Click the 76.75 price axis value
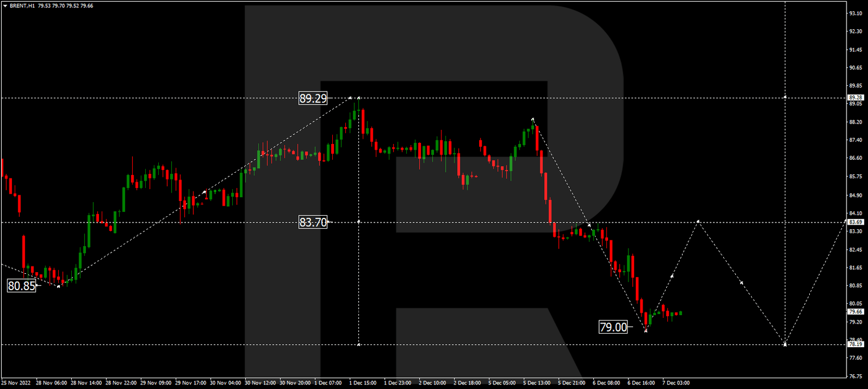This screenshot has height=389, width=868. [855, 377]
